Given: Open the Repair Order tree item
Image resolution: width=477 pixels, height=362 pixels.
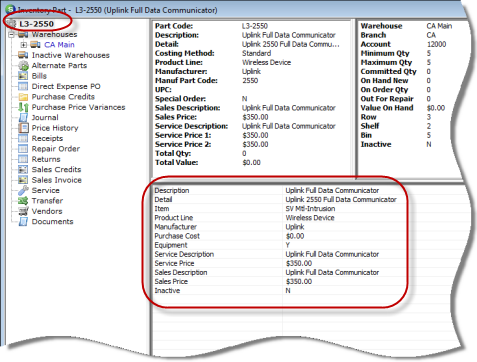Looking at the screenshot, I should 56,149.
